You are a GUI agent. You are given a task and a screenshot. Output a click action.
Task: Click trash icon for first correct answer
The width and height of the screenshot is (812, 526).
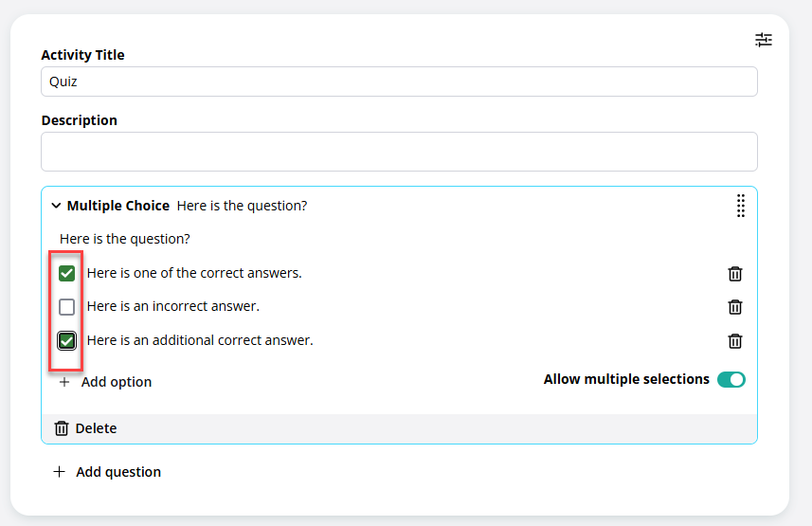[x=735, y=274]
